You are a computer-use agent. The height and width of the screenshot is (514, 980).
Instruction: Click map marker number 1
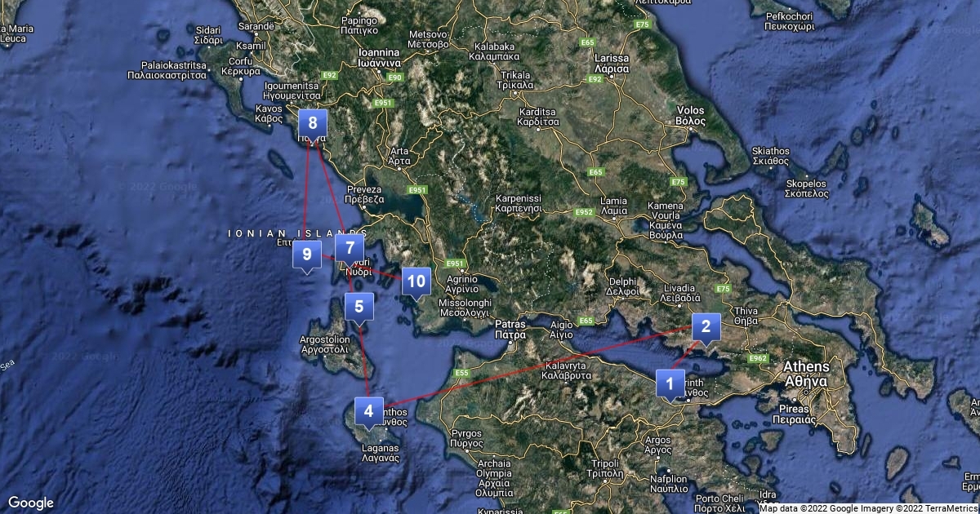tap(670, 383)
